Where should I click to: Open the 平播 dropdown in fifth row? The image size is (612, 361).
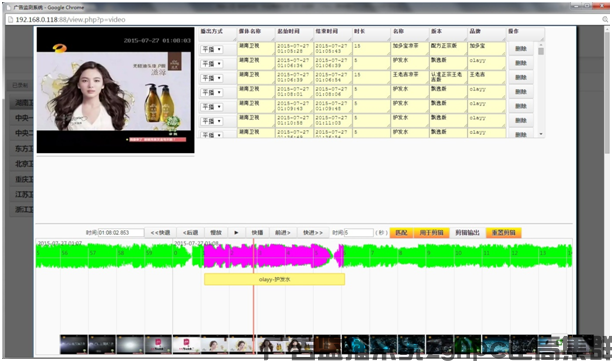click(x=212, y=107)
